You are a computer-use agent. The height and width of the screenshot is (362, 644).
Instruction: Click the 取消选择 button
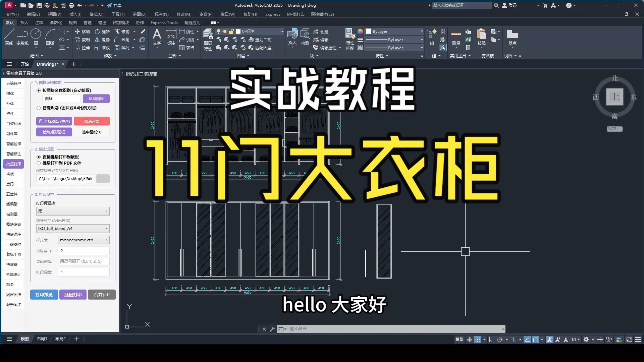(x=92, y=121)
